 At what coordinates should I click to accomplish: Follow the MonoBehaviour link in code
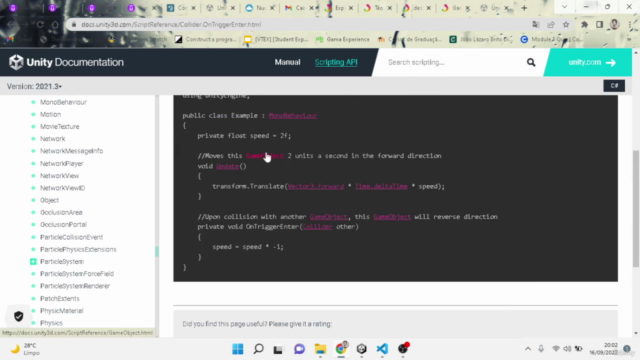293,116
